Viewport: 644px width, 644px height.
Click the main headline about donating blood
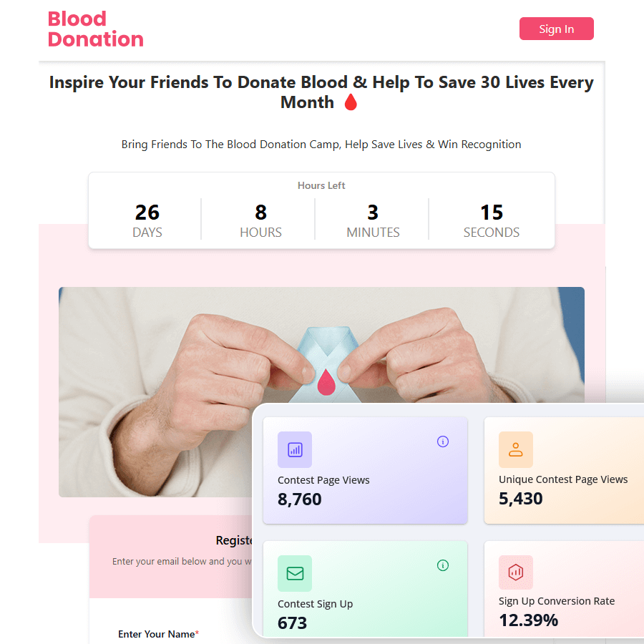[x=321, y=92]
